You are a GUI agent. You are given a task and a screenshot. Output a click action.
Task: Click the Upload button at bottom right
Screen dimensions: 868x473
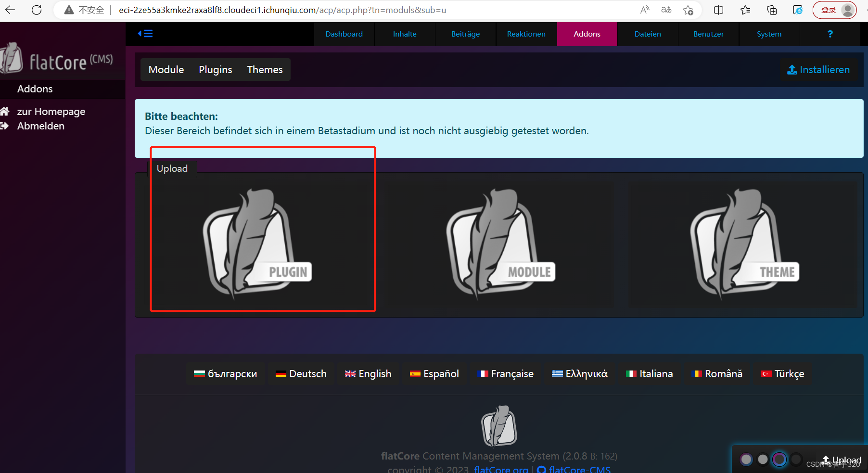pyautogui.click(x=842, y=460)
